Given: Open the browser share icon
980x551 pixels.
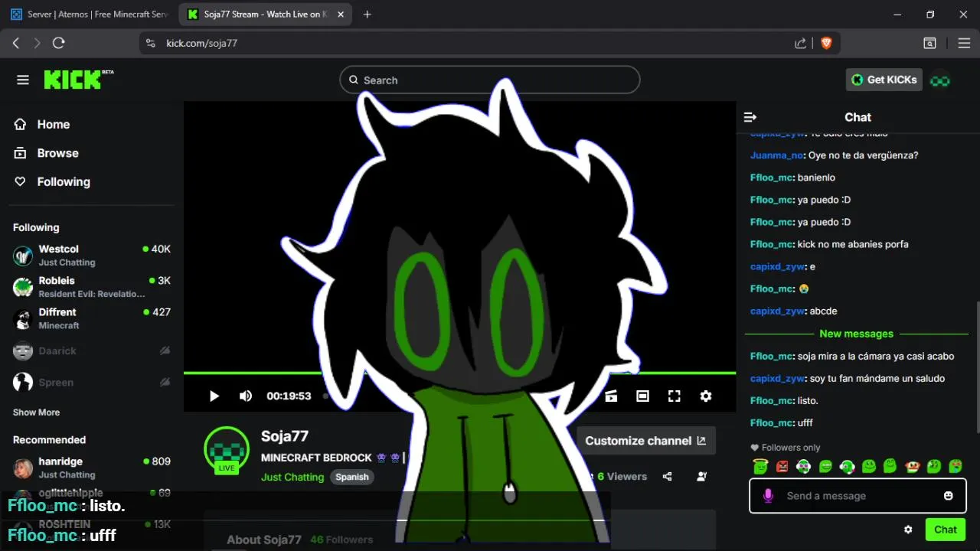Looking at the screenshot, I should click(800, 44).
